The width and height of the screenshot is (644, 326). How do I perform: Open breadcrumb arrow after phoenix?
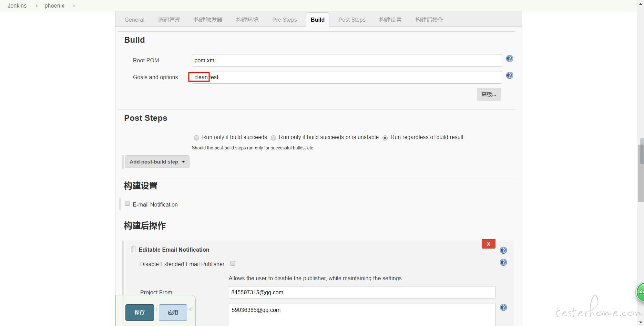74,6
